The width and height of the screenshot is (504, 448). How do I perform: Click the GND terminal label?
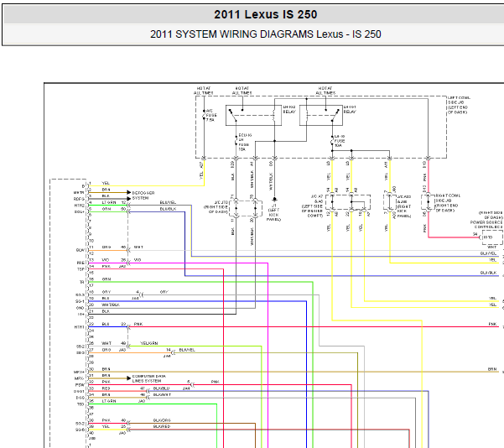click(x=81, y=308)
